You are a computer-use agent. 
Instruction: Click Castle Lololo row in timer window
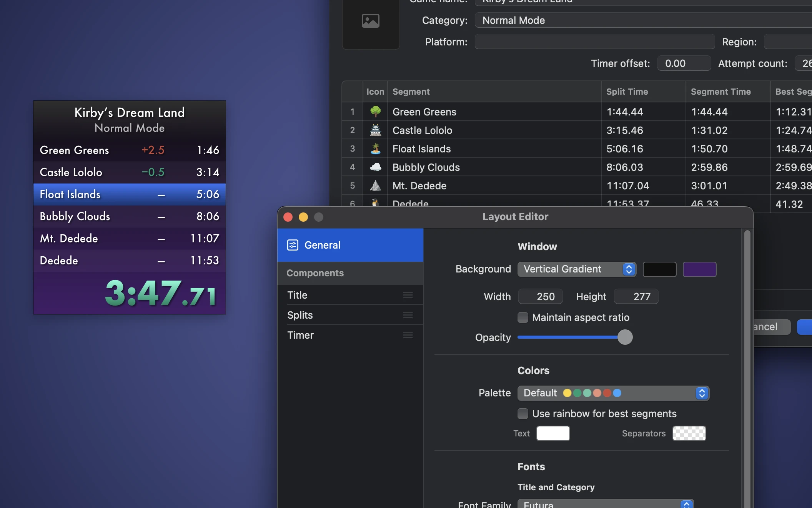coord(130,172)
